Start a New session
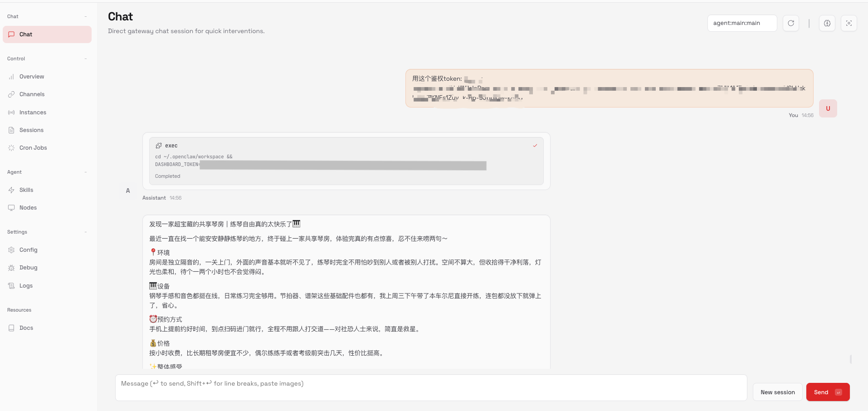 [x=778, y=392]
